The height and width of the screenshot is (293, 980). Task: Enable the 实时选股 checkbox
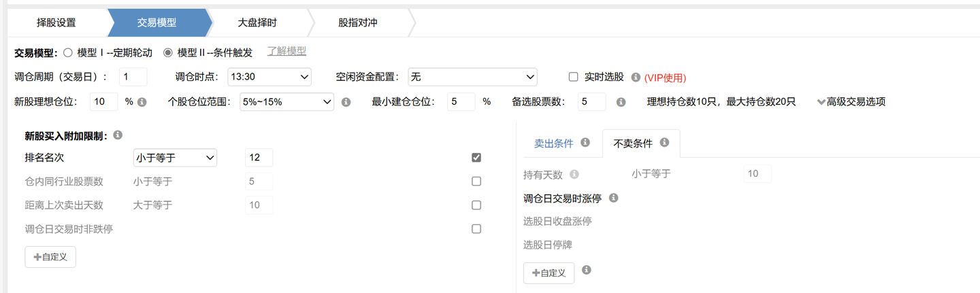tap(573, 77)
